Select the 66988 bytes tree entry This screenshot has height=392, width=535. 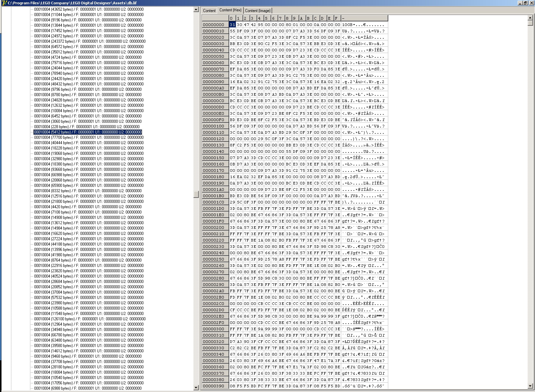pos(89,175)
